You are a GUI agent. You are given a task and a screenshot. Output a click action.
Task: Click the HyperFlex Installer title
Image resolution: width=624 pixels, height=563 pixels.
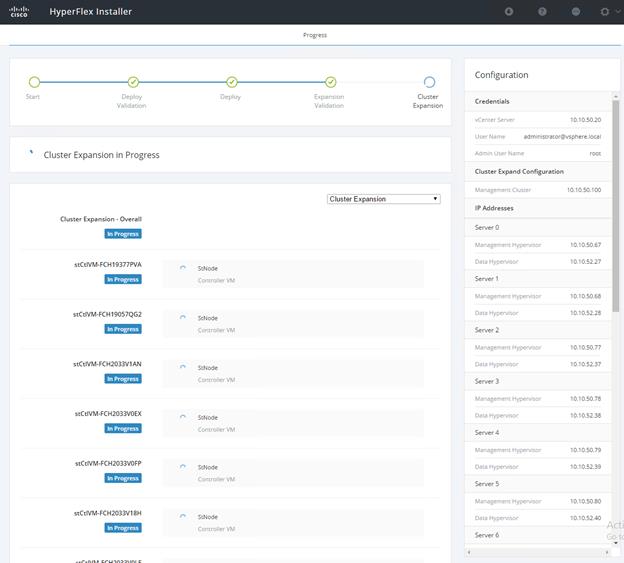tap(90, 12)
